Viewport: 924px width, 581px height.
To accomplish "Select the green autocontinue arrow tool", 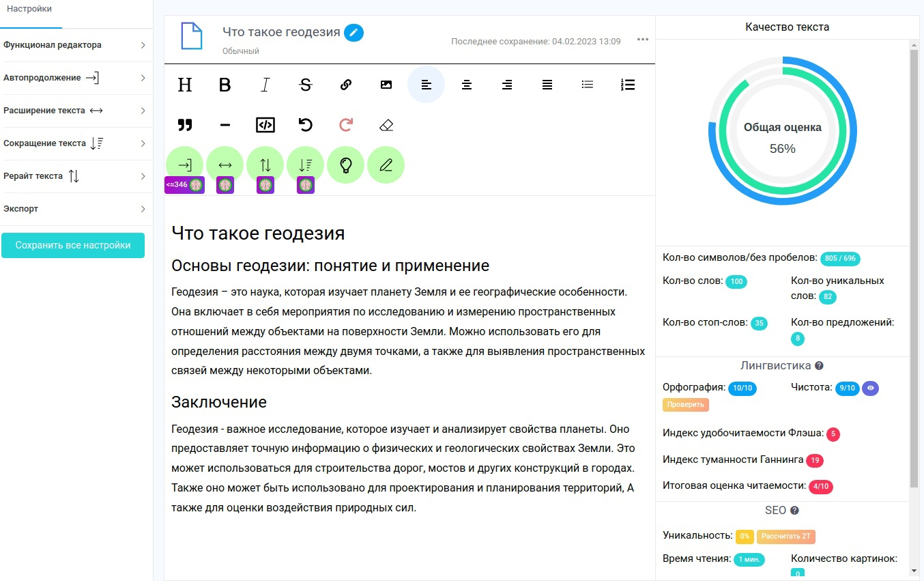I will click(184, 165).
